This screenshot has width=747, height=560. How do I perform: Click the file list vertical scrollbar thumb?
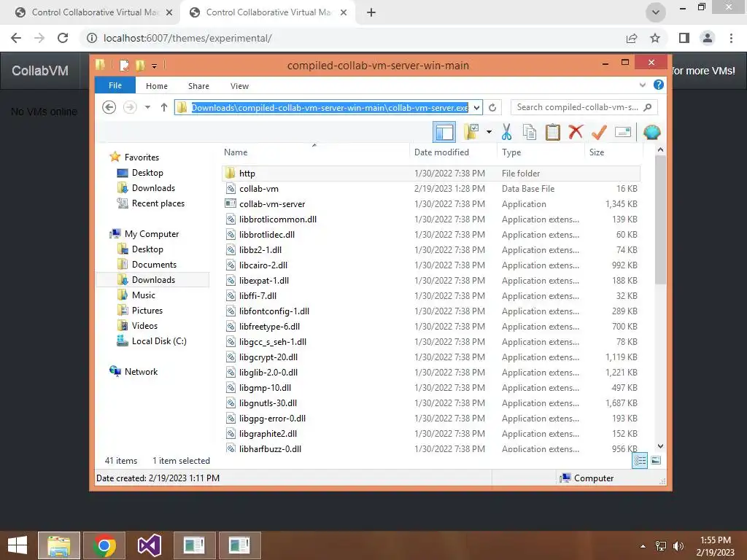pos(660,219)
